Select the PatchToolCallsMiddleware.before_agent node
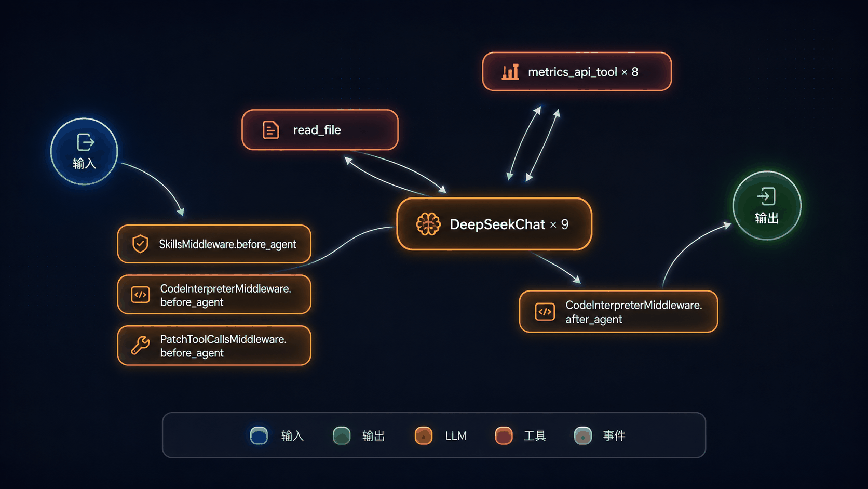 [x=214, y=346]
